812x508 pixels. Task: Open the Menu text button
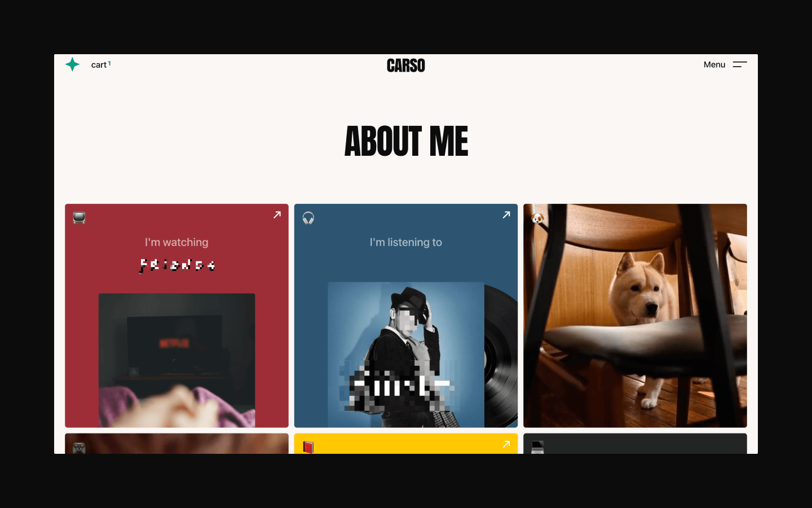714,64
